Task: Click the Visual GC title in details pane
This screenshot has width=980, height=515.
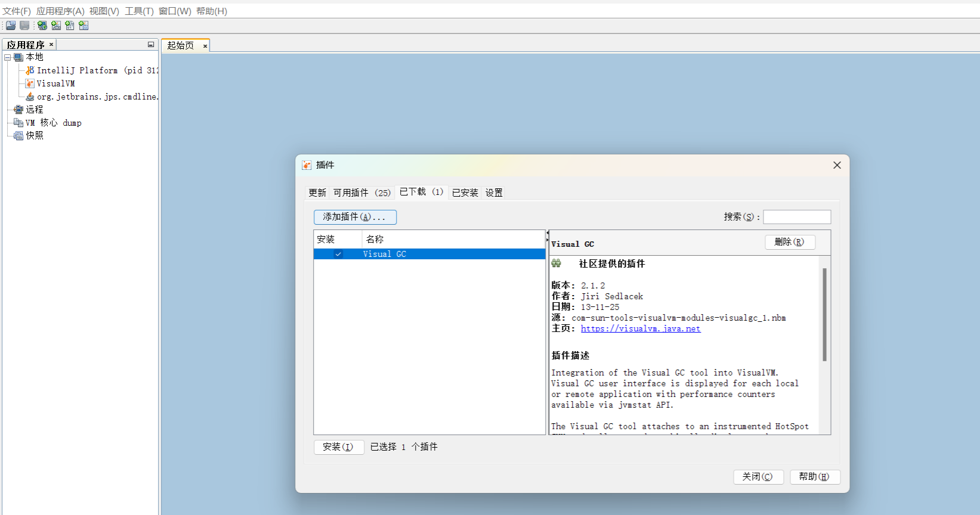Action: 573,244
